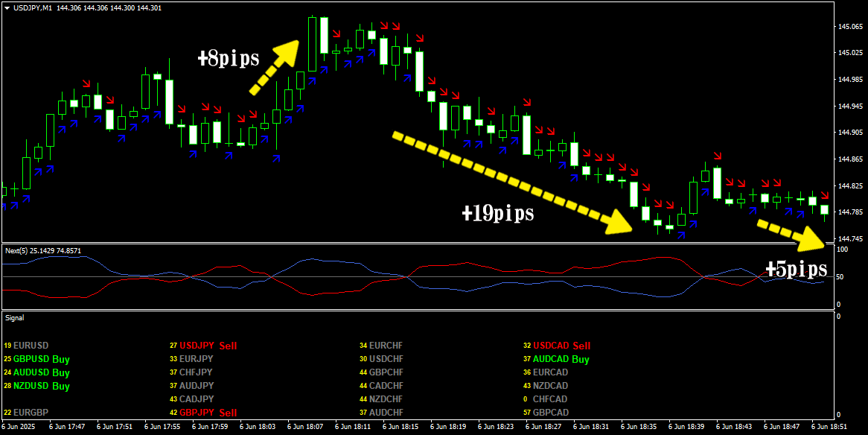This screenshot has width=868, height=435.
Task: Select the NZDUSD Buy signal entry
Action: pyautogui.click(x=36, y=386)
